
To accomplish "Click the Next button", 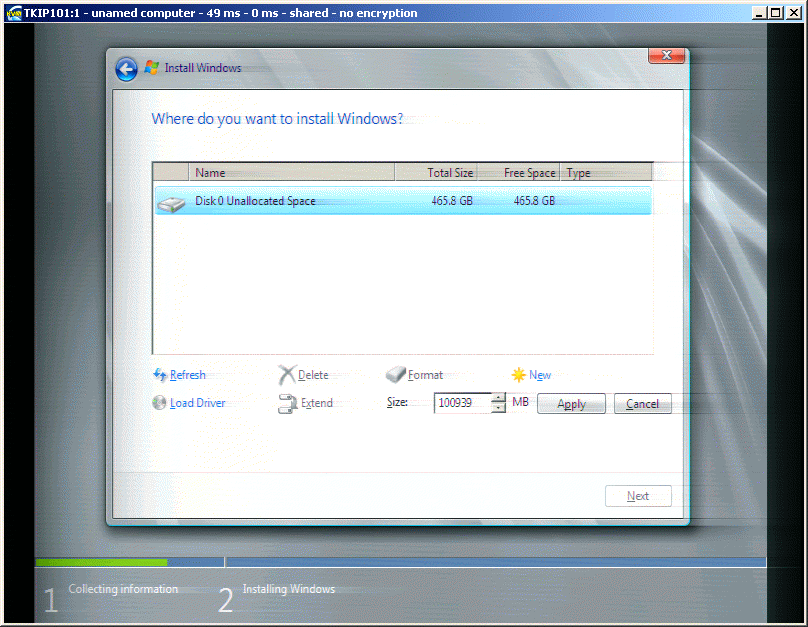I will 638,496.
